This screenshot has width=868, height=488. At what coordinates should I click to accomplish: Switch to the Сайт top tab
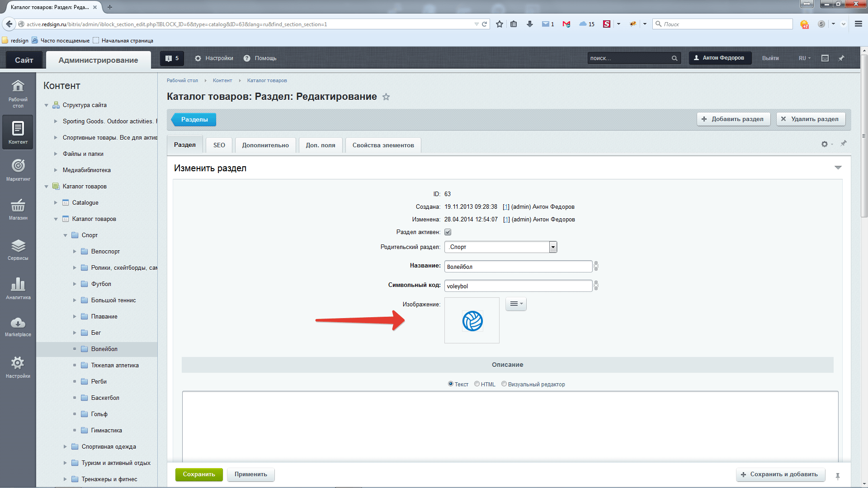24,60
